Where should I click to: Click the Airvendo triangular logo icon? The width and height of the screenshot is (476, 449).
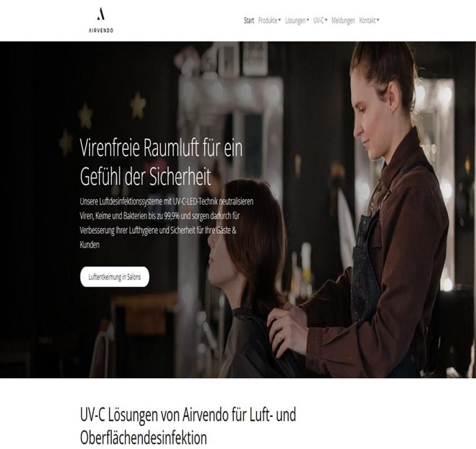tap(101, 14)
